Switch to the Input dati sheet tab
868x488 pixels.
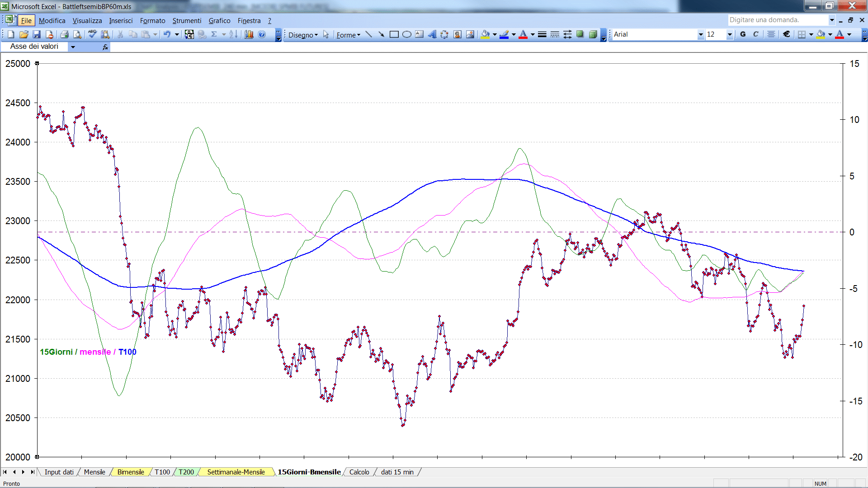coord(59,472)
